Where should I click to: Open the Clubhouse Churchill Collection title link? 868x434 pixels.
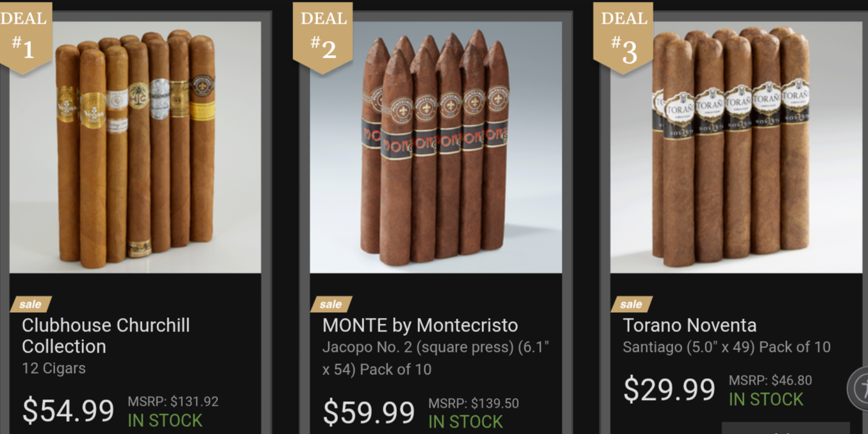(x=106, y=335)
